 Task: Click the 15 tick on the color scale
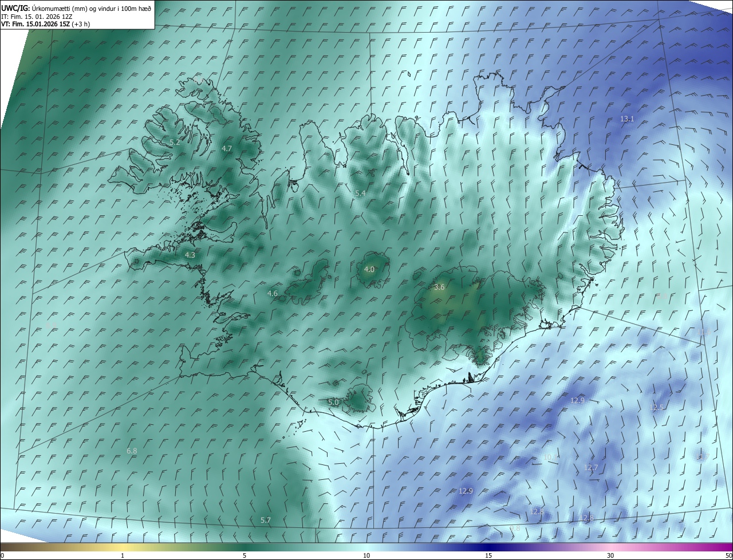[488, 555]
